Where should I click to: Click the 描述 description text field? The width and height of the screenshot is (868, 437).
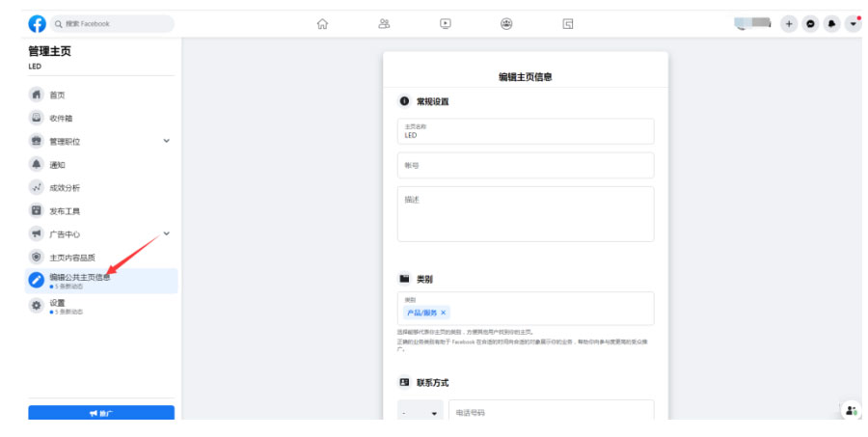526,213
